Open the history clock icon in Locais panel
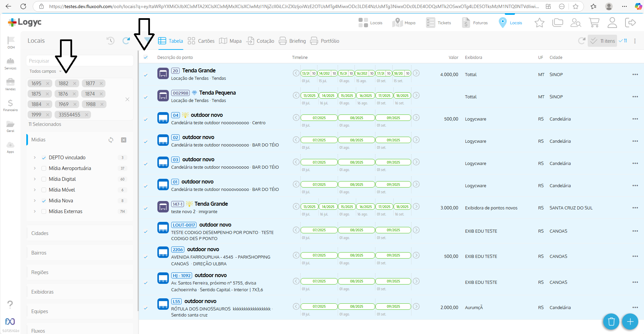The width and height of the screenshot is (644, 334). [111, 41]
